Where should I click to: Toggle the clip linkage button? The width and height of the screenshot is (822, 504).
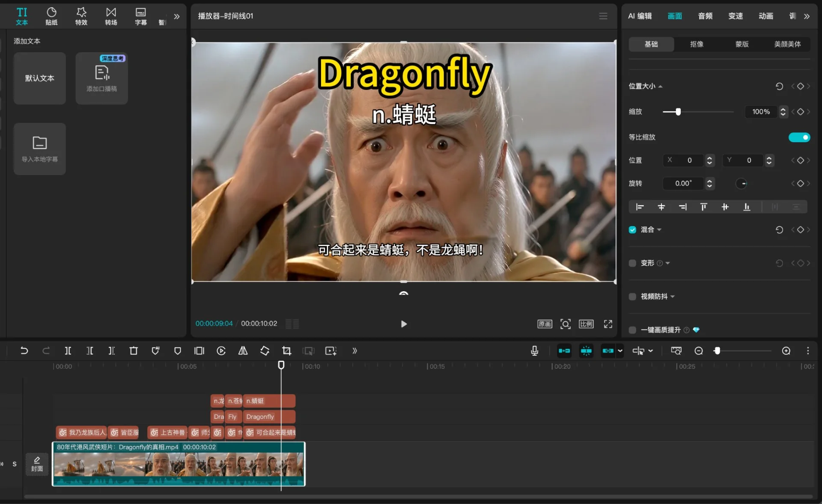(608, 351)
